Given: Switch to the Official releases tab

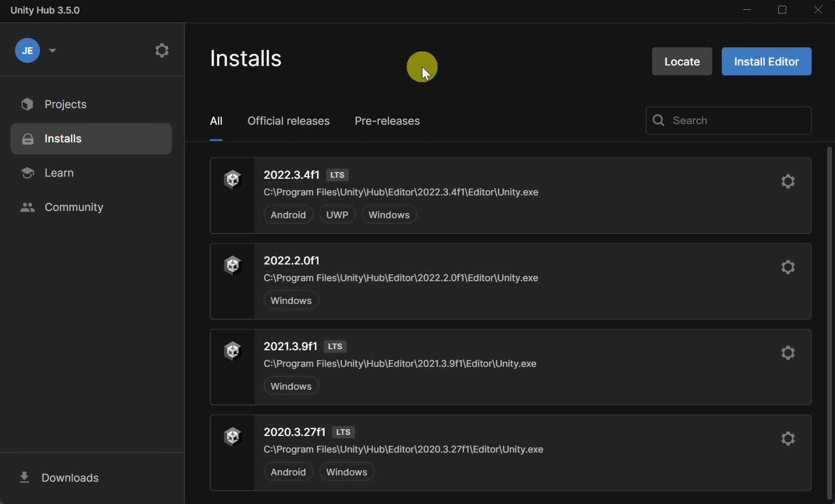Looking at the screenshot, I should click(288, 121).
